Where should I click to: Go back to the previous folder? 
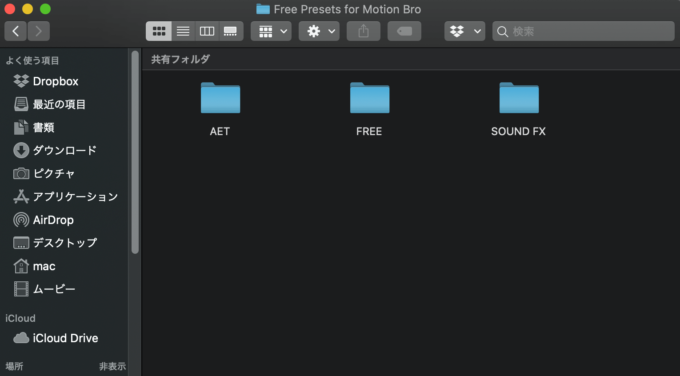click(16, 31)
